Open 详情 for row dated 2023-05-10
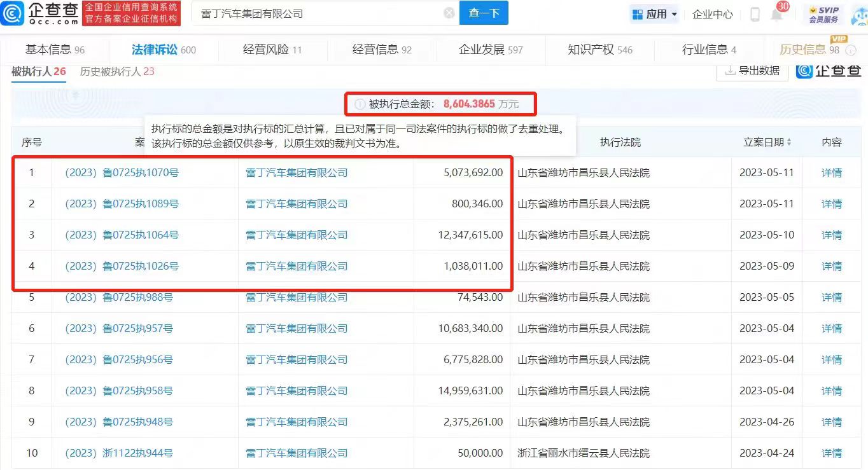The width and height of the screenshot is (868, 470). pyautogui.click(x=832, y=235)
